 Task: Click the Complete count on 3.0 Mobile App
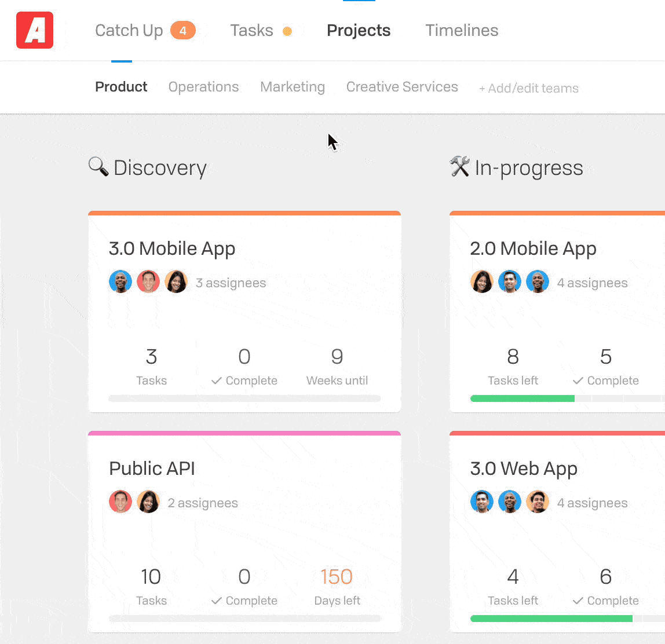point(244,367)
